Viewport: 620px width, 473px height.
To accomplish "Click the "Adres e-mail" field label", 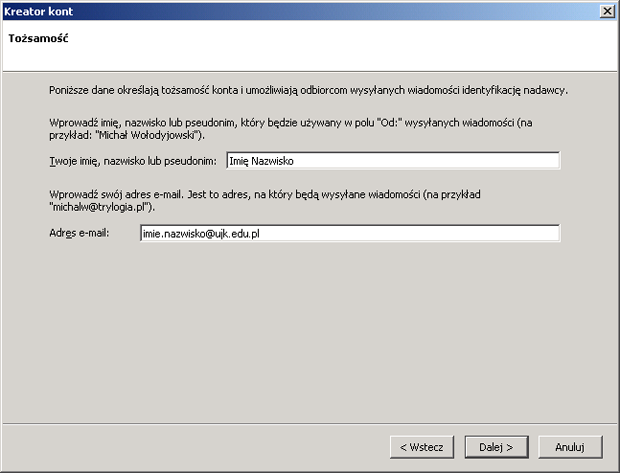I will pyautogui.click(x=78, y=233).
